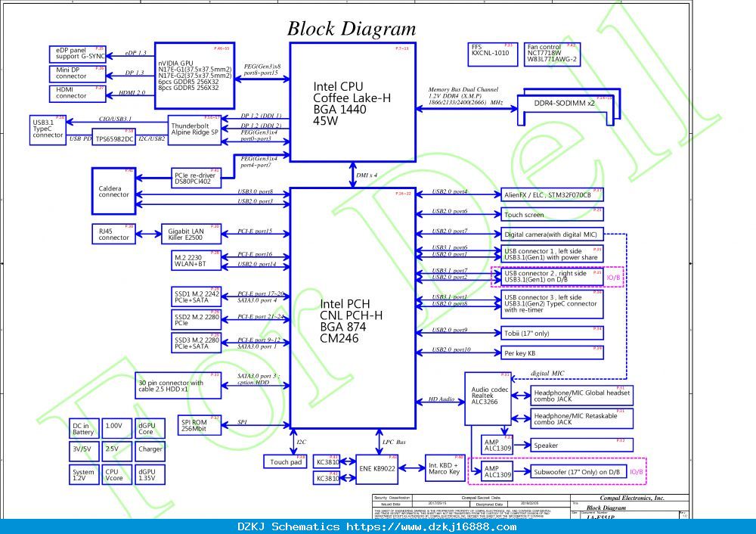Select the Tobii (17" only) block
Image resolution: width=756 pixels, height=534 pixels.
pyautogui.click(x=552, y=333)
